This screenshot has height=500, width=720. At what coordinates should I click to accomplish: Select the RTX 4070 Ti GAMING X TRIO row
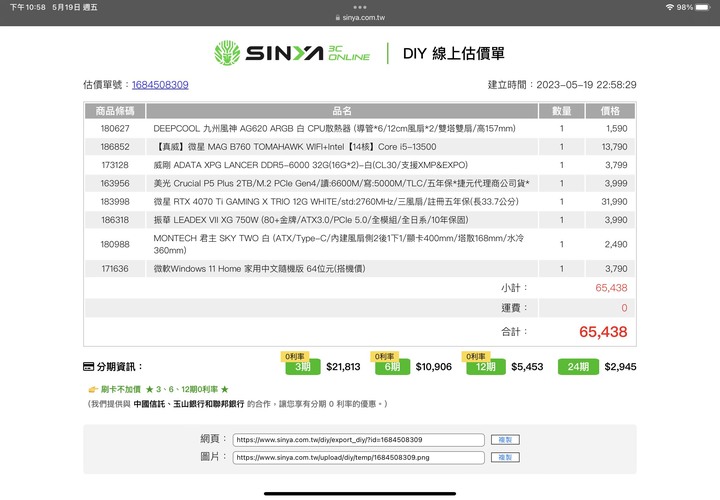point(360,202)
